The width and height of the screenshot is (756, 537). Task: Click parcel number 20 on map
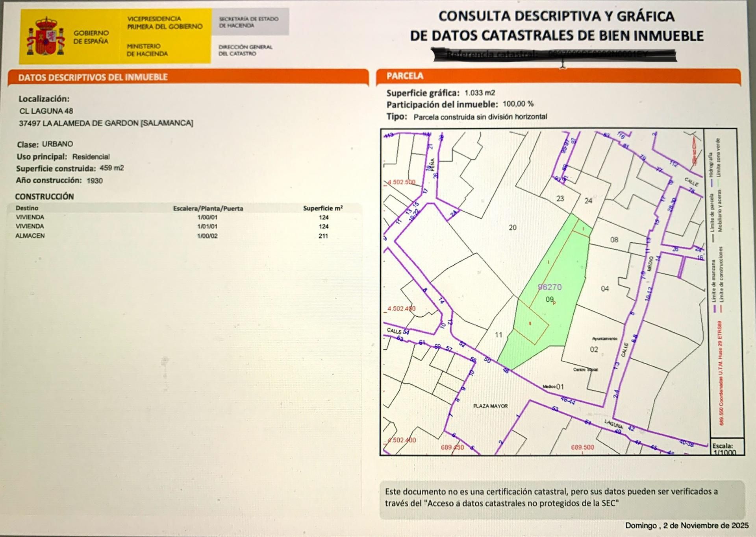point(512,227)
